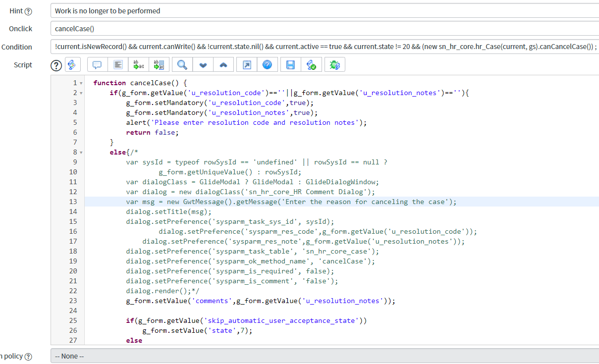Save the script using the disk icon
599x364 pixels.
pos(291,65)
